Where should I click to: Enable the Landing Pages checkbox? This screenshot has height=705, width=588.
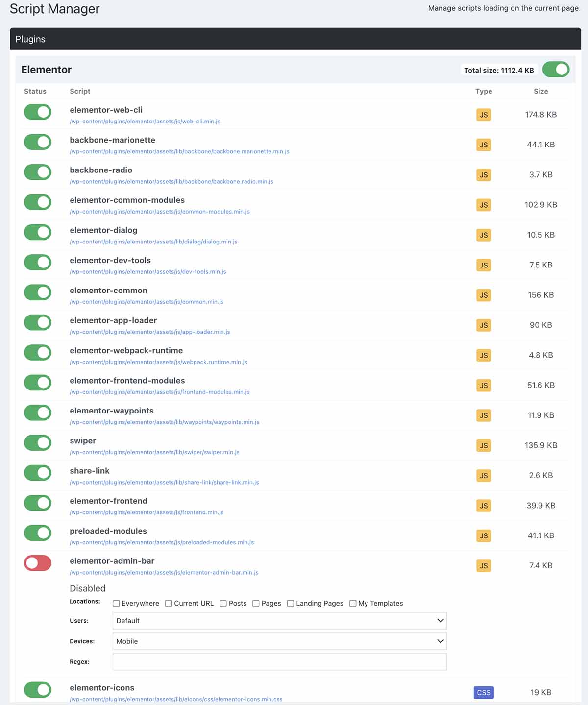tap(291, 604)
